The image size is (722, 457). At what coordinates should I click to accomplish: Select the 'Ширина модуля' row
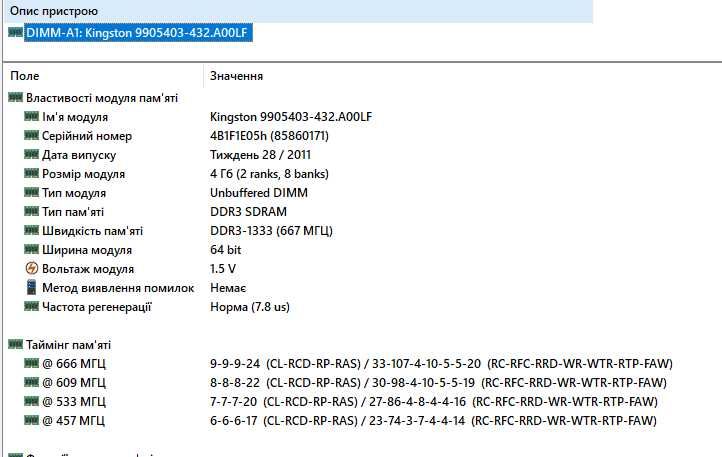tap(87, 250)
